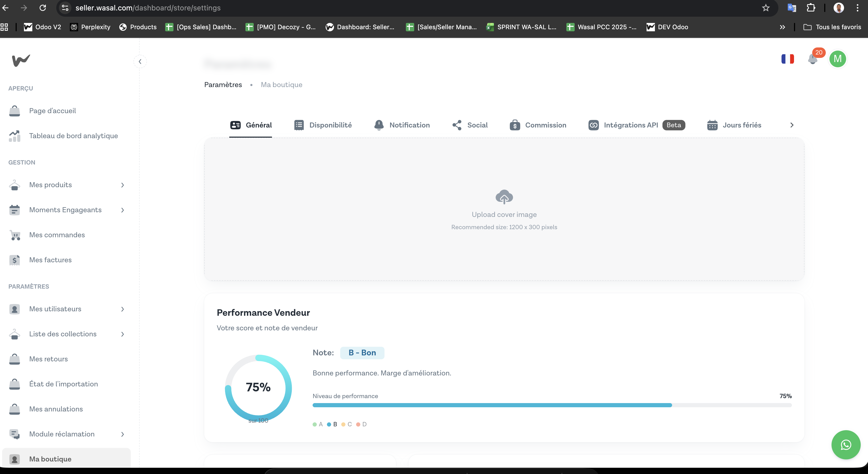Click the French flag language selector
The width and height of the screenshot is (868, 474).
788,59
